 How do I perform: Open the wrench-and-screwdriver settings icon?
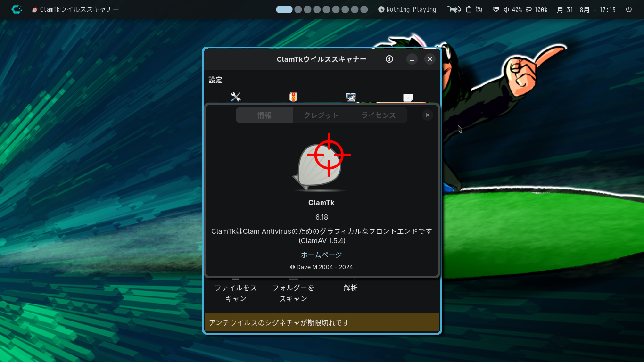tap(236, 97)
